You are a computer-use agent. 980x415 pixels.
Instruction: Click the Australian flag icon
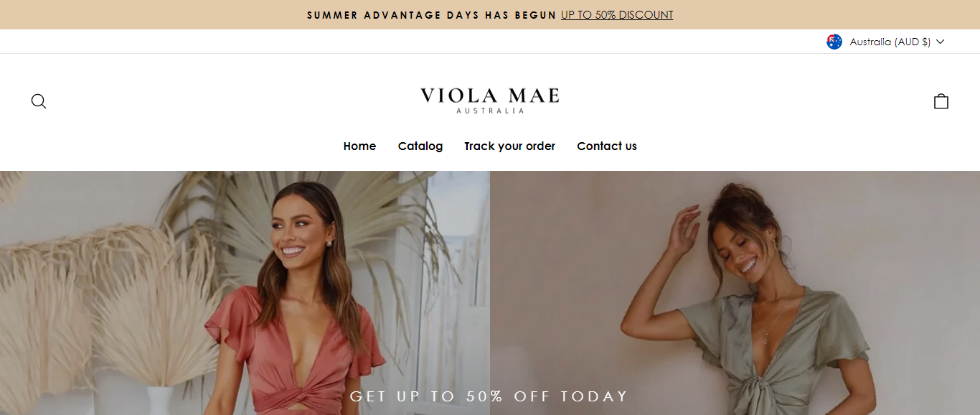834,42
